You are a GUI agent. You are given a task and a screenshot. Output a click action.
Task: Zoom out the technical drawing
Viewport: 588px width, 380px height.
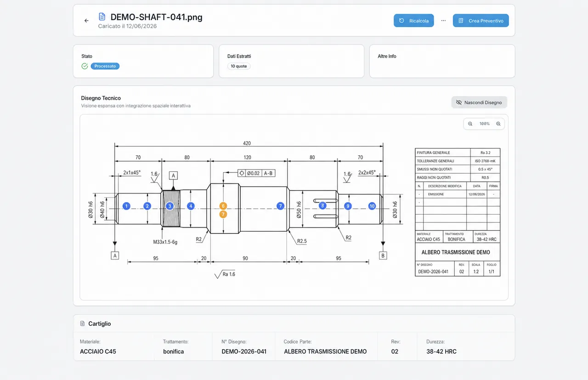470,124
